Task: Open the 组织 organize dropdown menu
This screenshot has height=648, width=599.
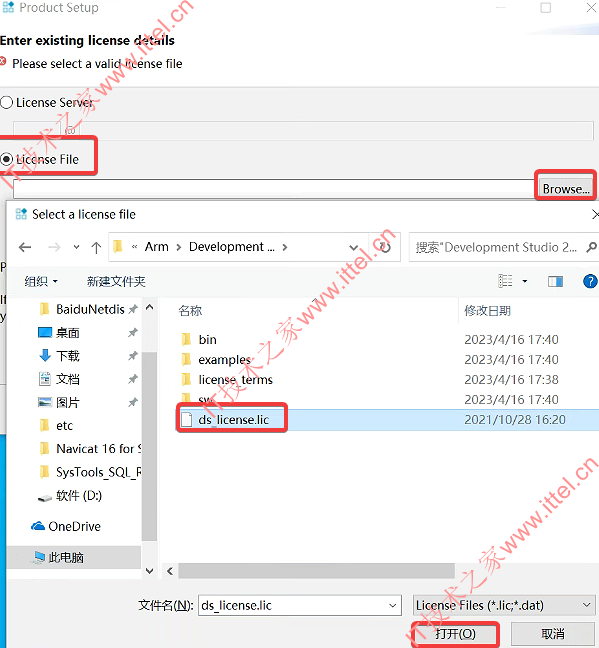Action: click(x=41, y=281)
